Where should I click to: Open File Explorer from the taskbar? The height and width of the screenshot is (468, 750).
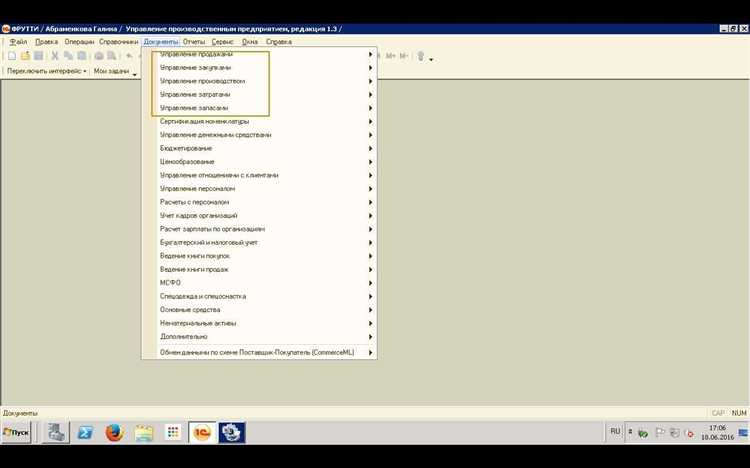pyautogui.click(x=143, y=433)
